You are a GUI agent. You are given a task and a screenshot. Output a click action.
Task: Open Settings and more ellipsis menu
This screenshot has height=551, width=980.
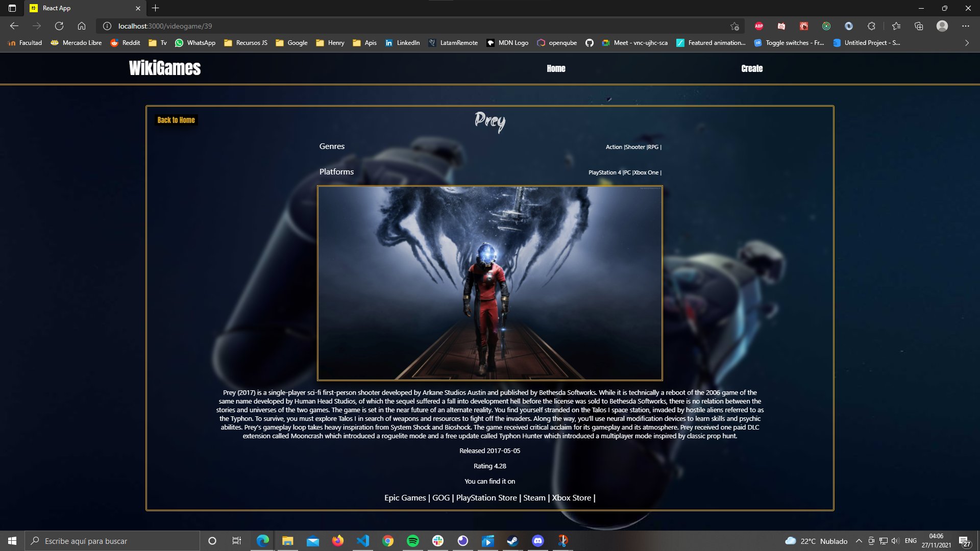965,26
